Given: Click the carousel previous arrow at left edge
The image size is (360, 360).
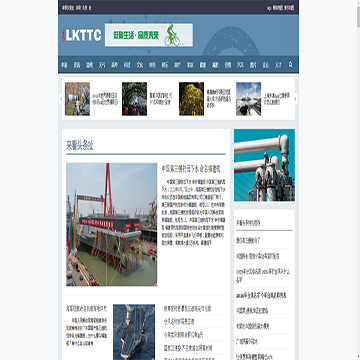Looking at the screenshot, I should point(61,99).
